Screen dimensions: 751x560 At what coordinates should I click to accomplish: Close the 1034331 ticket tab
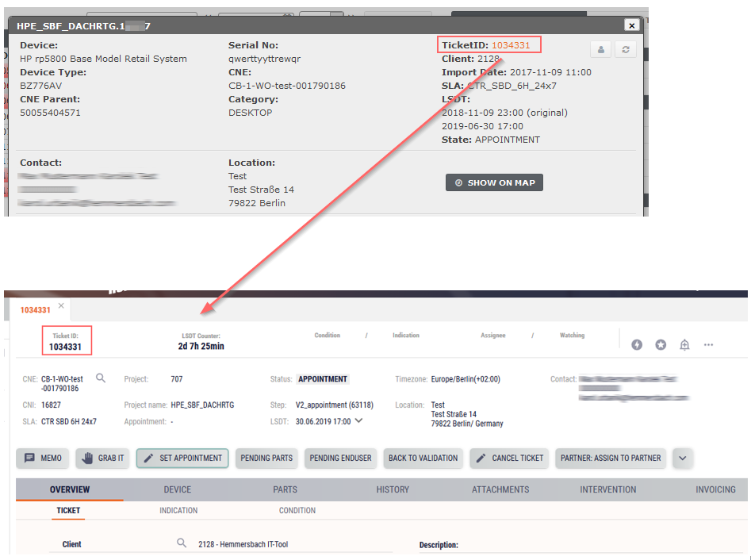pos(61,306)
